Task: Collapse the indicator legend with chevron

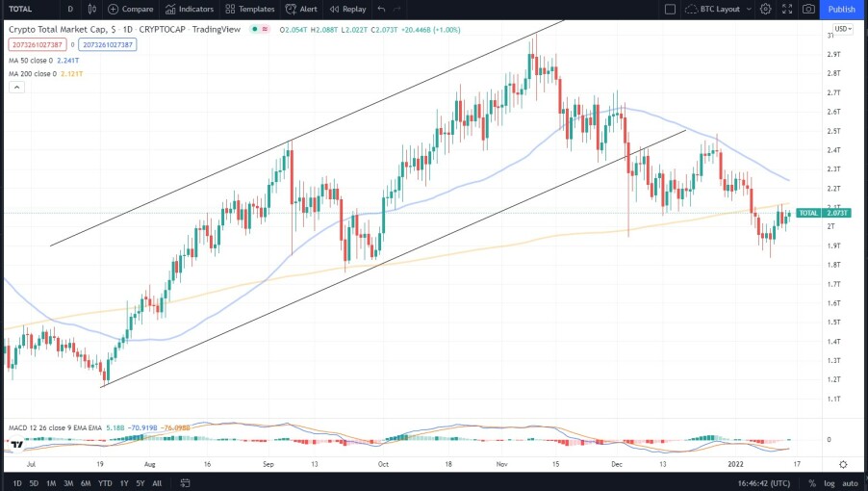Action: point(16,87)
